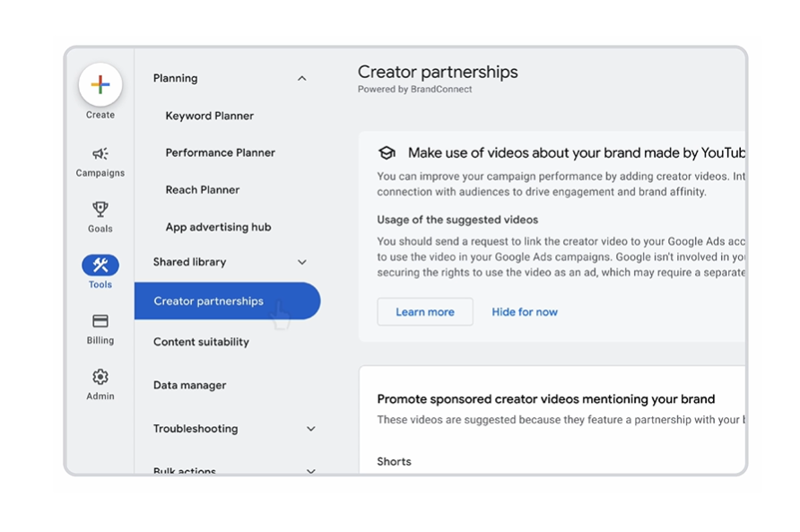The image size is (800, 532).
Task: Collapse the Planning section chevron
Action: click(x=302, y=78)
